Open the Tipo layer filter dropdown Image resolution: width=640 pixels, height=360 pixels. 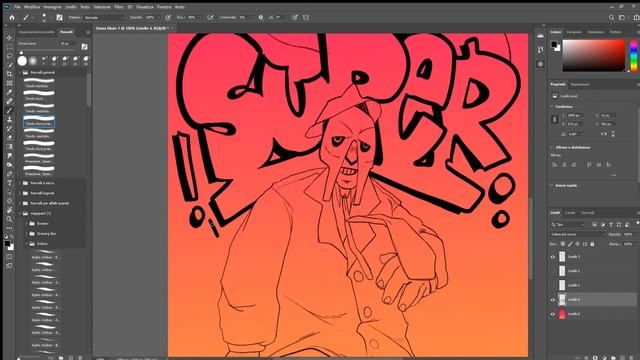569,224
